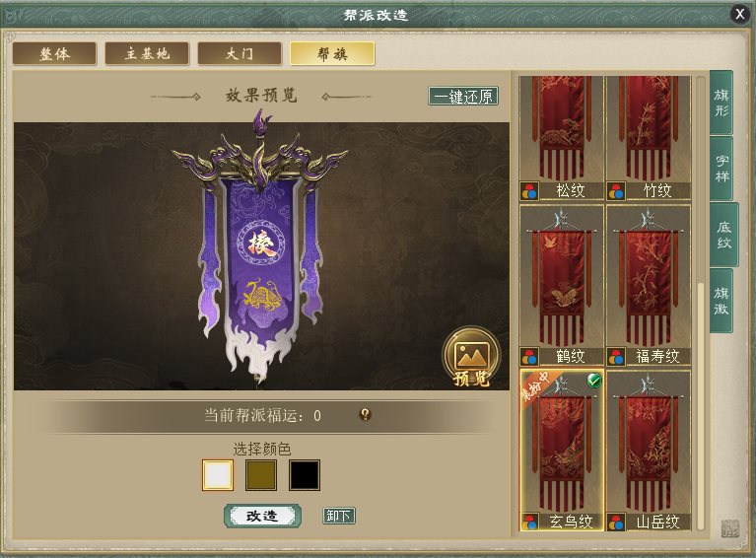This screenshot has height=558, width=756.
Task: Open the 大门 tab
Action: 240,53
